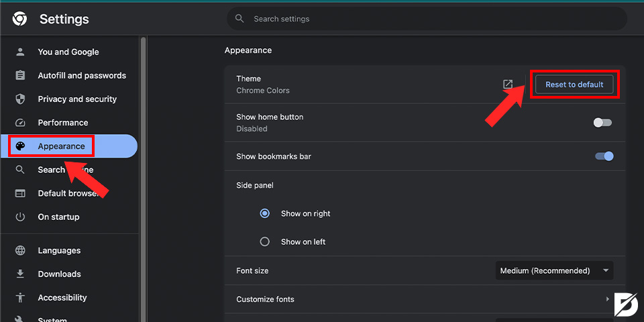This screenshot has width=644, height=322.
Task: Click the Settings page title
Action: pos(64,19)
